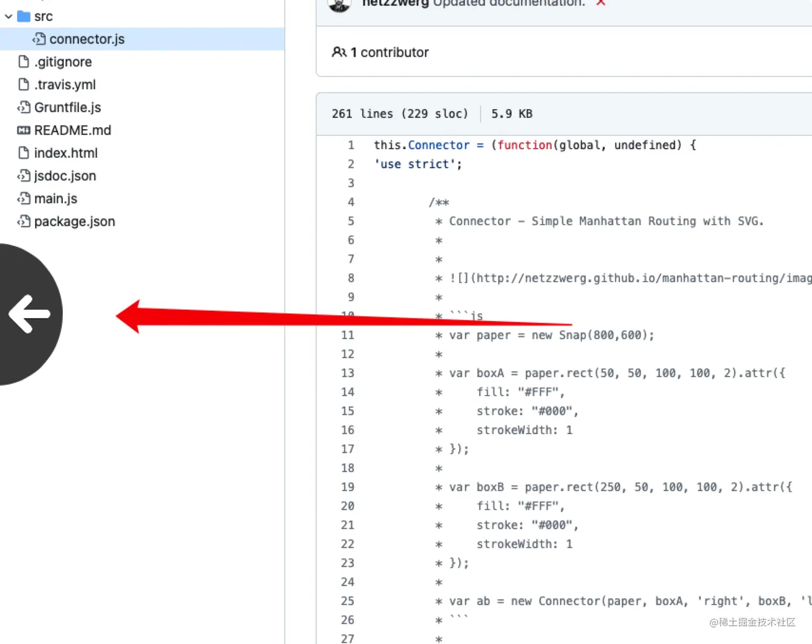812x644 pixels.
Task: Click the 'use strict' code line
Action: [418, 164]
